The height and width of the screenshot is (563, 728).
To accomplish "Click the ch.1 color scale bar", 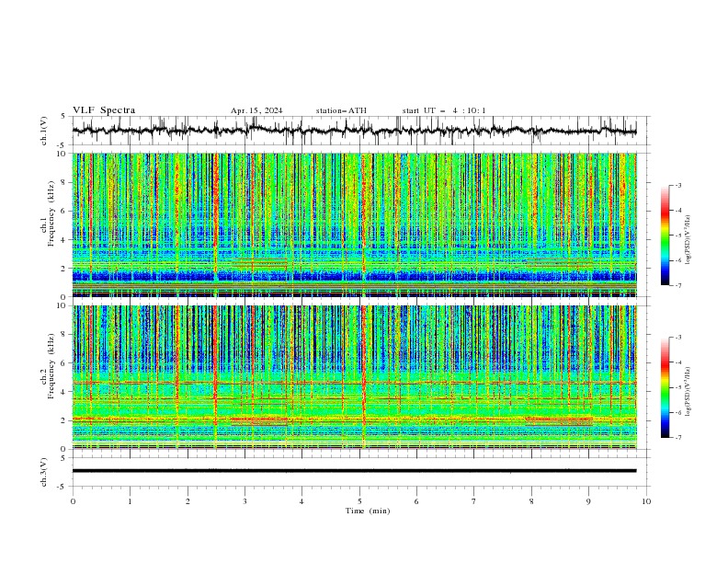I will coord(665,236).
